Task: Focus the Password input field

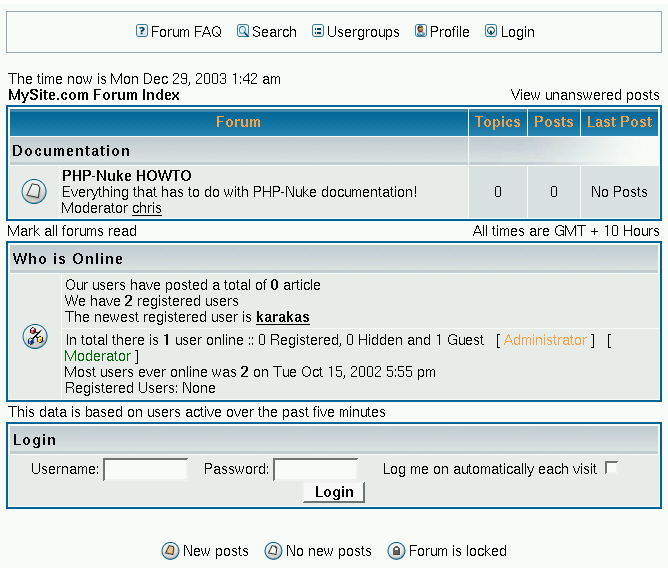Action: (x=315, y=469)
